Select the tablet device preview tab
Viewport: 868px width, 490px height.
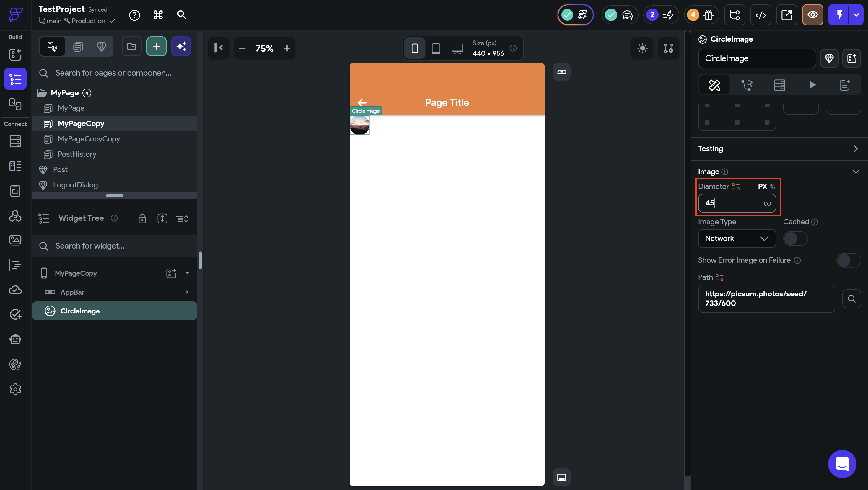coord(436,48)
